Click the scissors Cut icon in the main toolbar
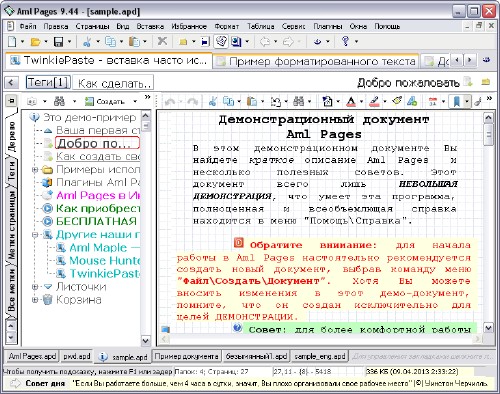Screen dimensions: 500x394 tap(87, 42)
